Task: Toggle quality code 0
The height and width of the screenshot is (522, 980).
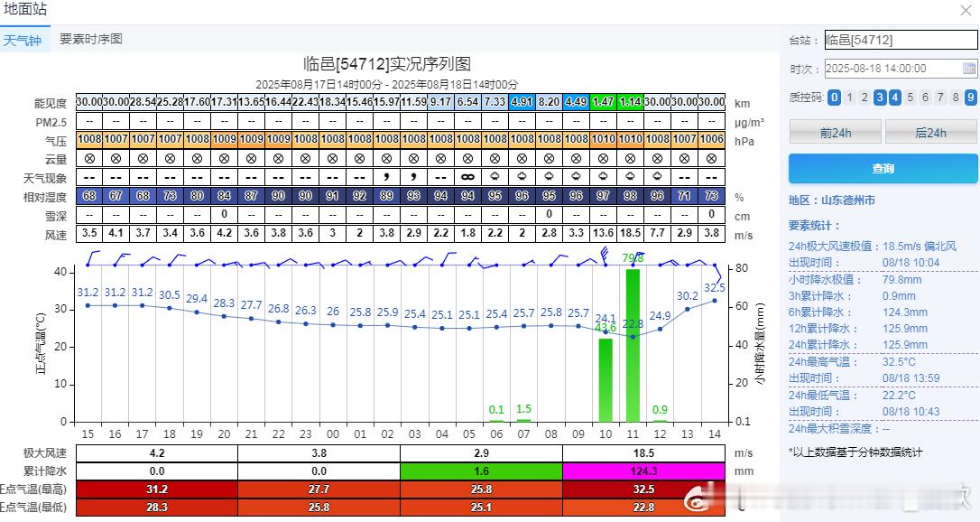Action: tap(834, 98)
